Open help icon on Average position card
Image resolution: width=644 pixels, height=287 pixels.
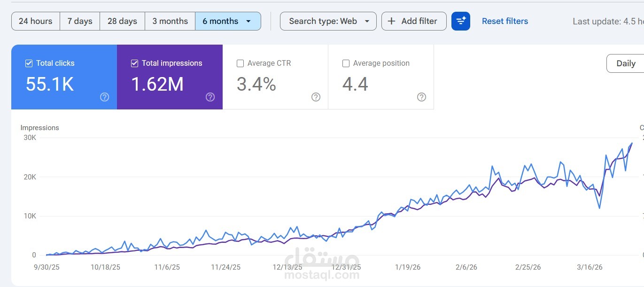tap(422, 97)
